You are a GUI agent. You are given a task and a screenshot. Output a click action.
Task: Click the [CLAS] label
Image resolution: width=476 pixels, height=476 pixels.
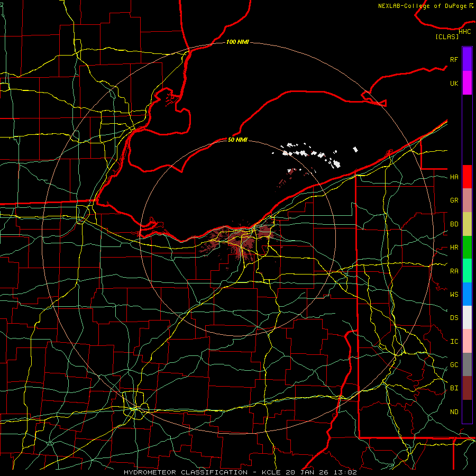point(447,36)
